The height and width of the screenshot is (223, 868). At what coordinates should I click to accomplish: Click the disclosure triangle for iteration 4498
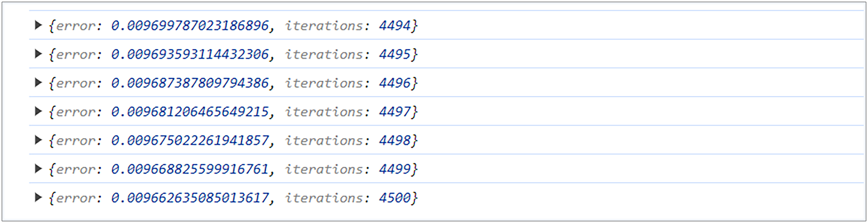[x=38, y=140]
